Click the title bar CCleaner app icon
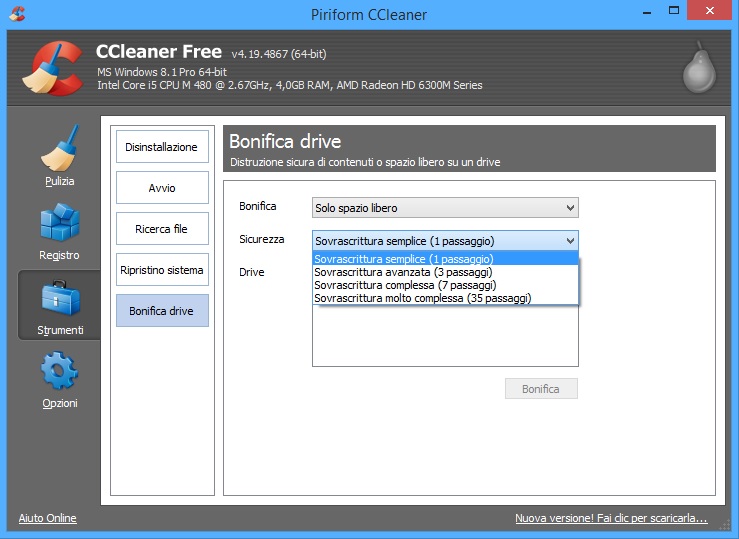This screenshot has width=739, height=539. 17,14
